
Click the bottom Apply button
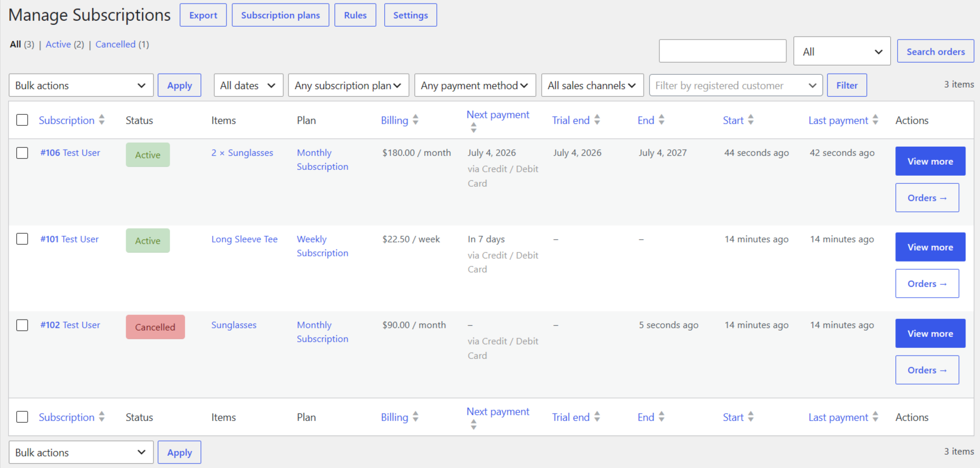(180, 452)
